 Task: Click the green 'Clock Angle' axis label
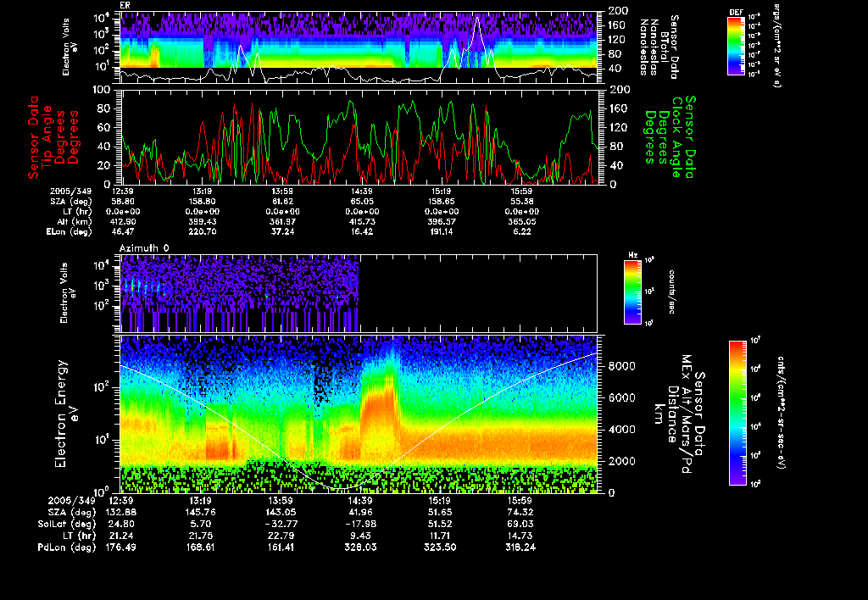coord(676,137)
